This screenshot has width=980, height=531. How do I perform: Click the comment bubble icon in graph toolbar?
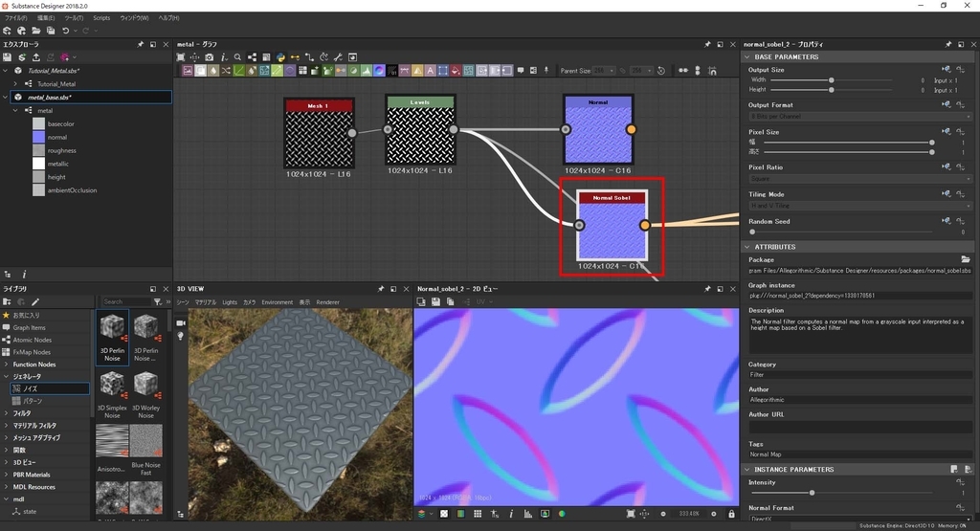[x=520, y=71]
